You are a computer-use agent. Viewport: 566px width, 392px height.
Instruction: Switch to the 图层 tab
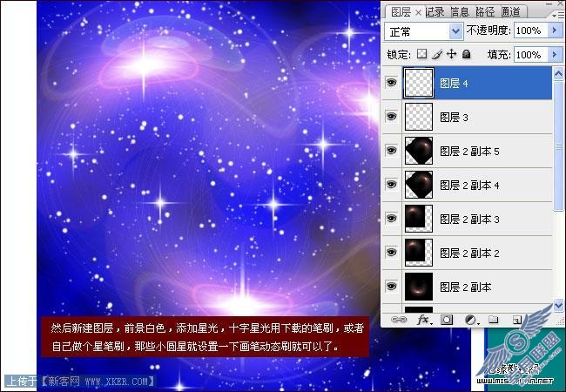tap(401, 12)
